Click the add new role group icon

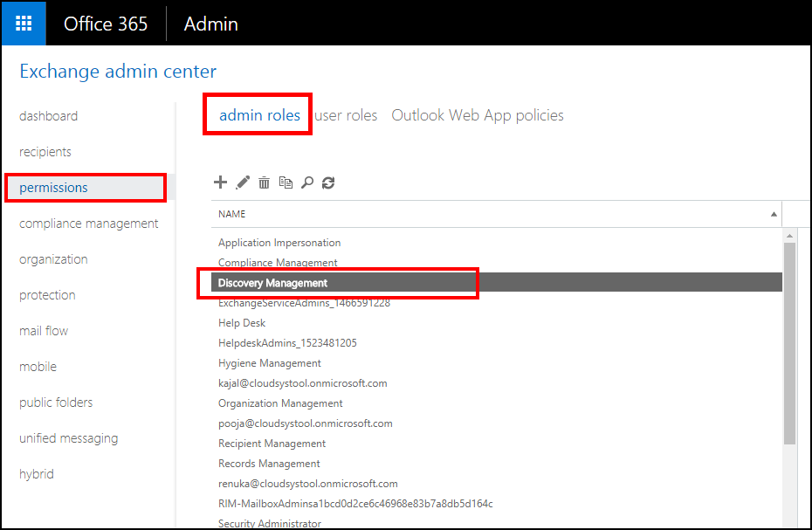(x=221, y=182)
